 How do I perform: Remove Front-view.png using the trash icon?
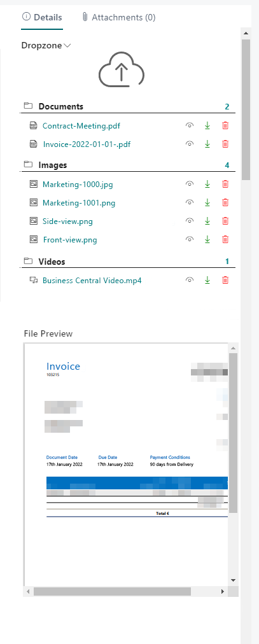[225, 239]
